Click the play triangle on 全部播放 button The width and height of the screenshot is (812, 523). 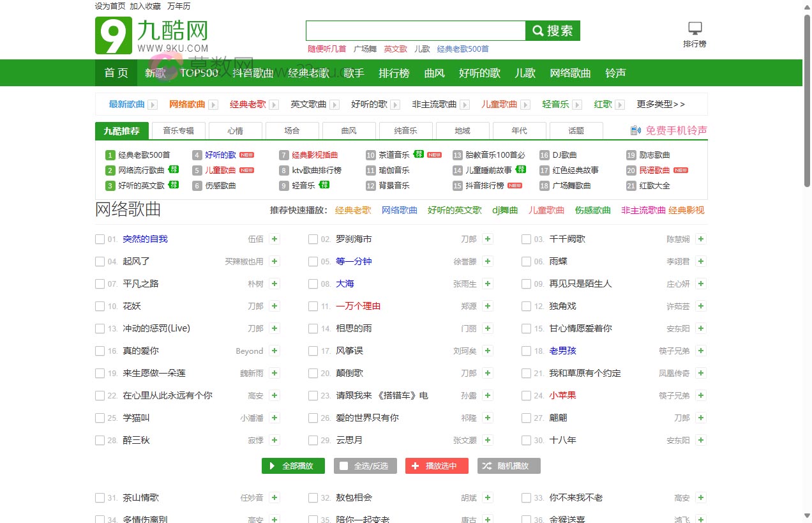click(x=272, y=466)
